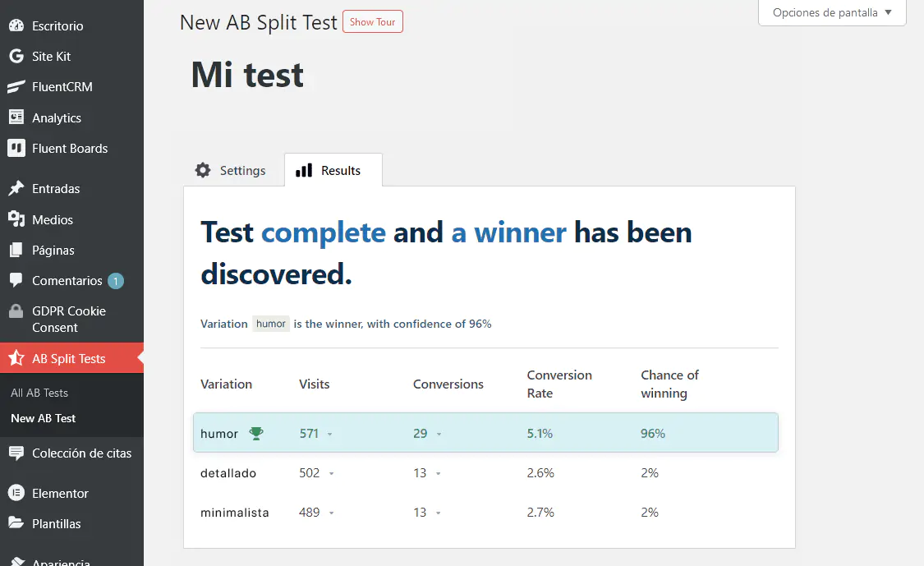Open the Analytics menu item

click(x=56, y=118)
